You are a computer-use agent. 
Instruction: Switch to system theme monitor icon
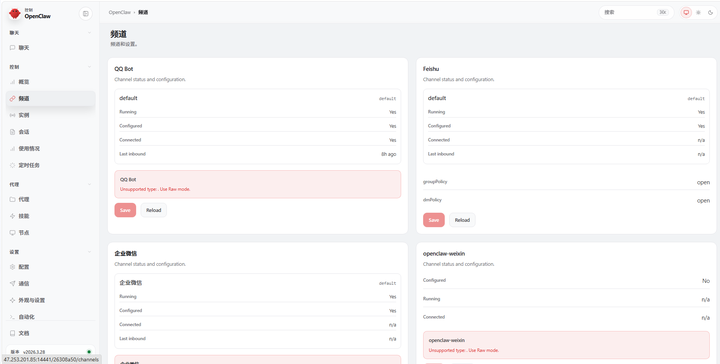tap(686, 13)
